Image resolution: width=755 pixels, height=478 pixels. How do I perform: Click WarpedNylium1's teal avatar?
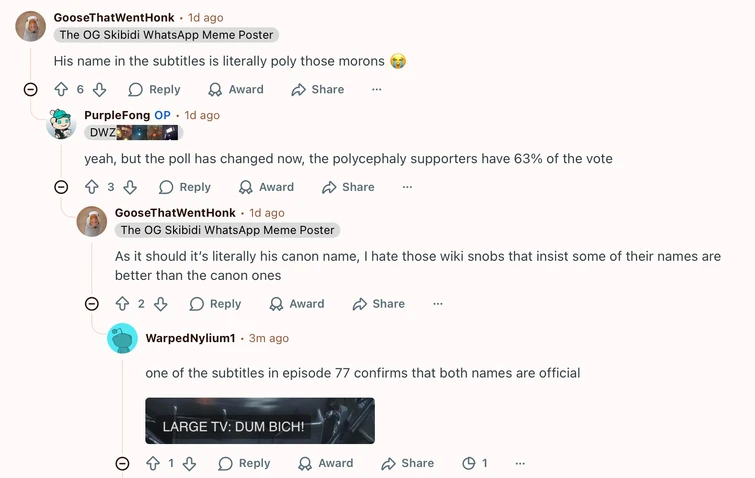coord(122,339)
